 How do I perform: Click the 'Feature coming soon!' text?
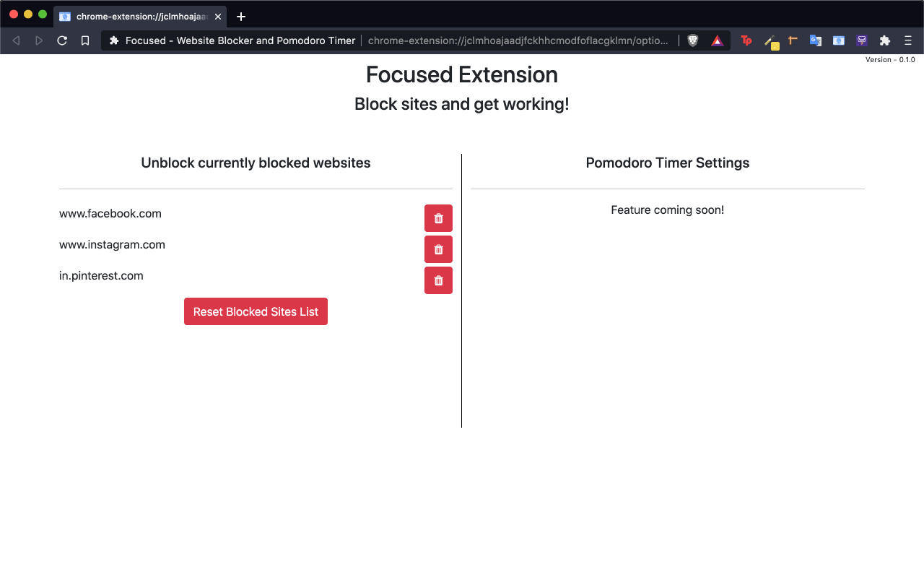(x=668, y=210)
